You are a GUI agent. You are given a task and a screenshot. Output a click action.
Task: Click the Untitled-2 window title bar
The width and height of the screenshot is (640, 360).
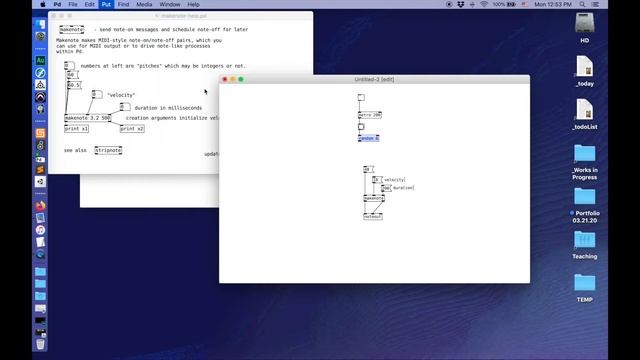click(x=374, y=79)
